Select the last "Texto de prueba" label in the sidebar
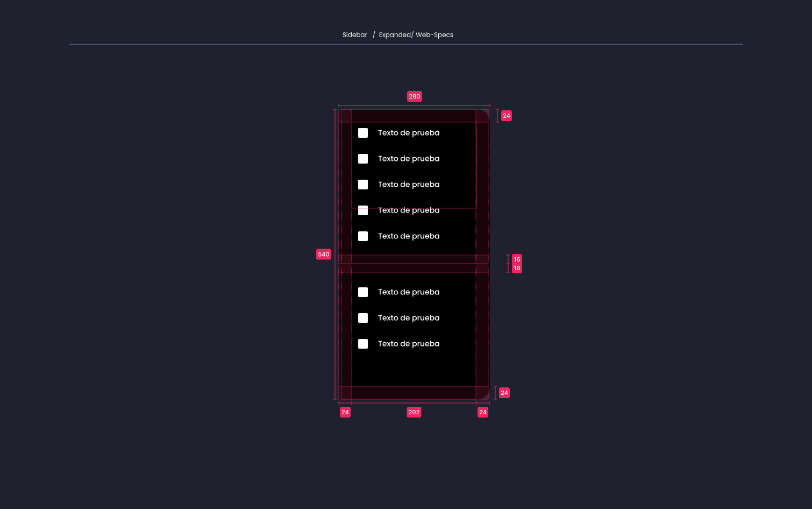The height and width of the screenshot is (509, 812). 409,344
